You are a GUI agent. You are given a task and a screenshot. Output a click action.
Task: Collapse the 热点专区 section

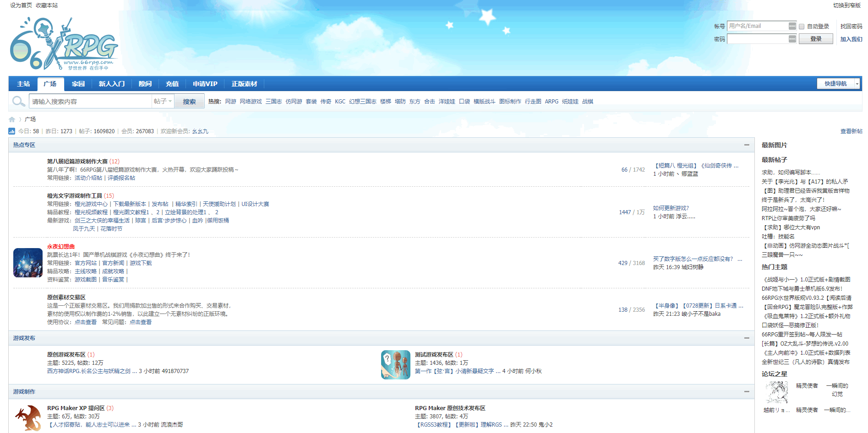tap(747, 145)
